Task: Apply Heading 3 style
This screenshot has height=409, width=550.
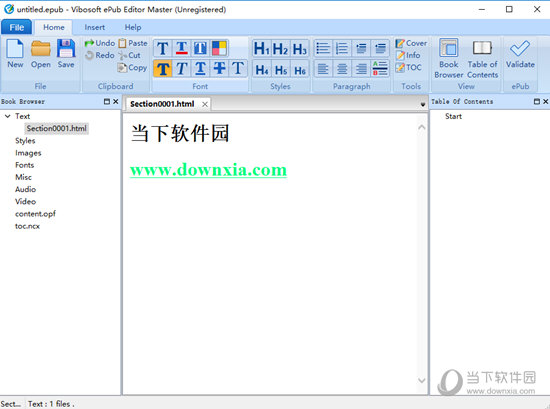Action: point(300,48)
